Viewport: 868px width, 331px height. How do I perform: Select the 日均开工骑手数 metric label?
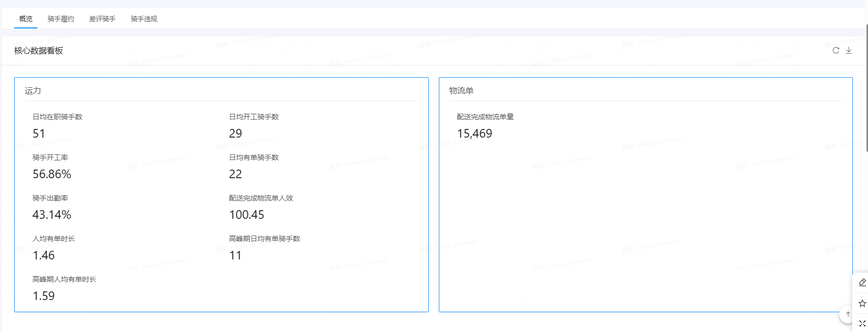click(254, 117)
